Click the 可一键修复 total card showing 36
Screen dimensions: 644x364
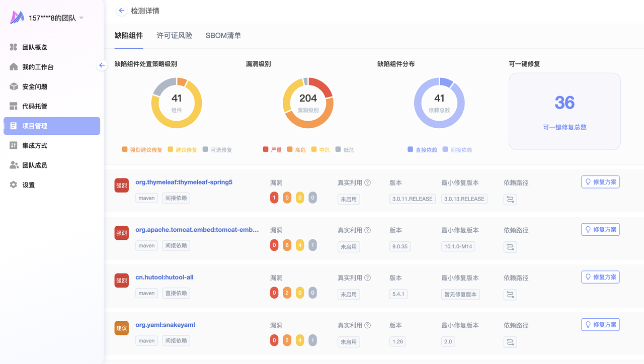tap(564, 112)
